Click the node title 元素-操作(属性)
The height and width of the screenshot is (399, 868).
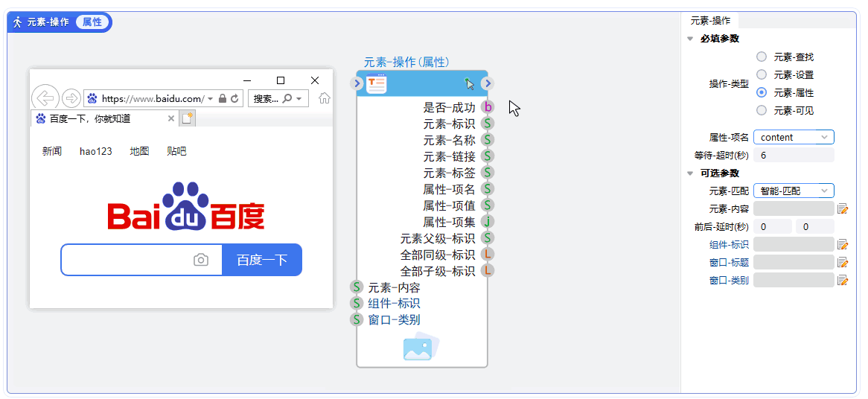pos(406,62)
